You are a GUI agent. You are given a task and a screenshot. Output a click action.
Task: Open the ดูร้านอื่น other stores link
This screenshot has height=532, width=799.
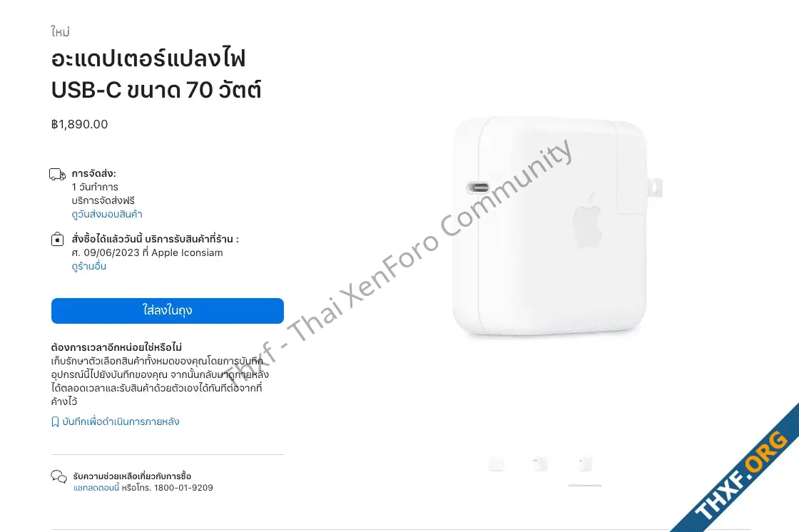pos(88,266)
